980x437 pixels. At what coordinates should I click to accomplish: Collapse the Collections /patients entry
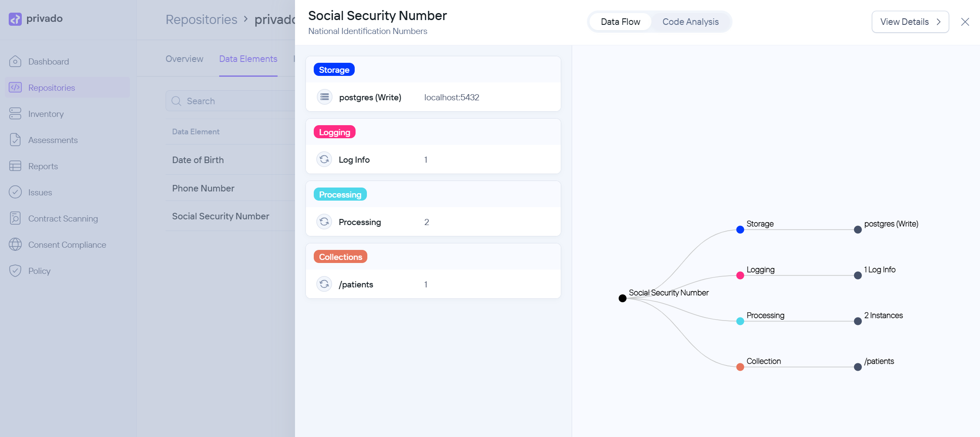click(x=324, y=284)
